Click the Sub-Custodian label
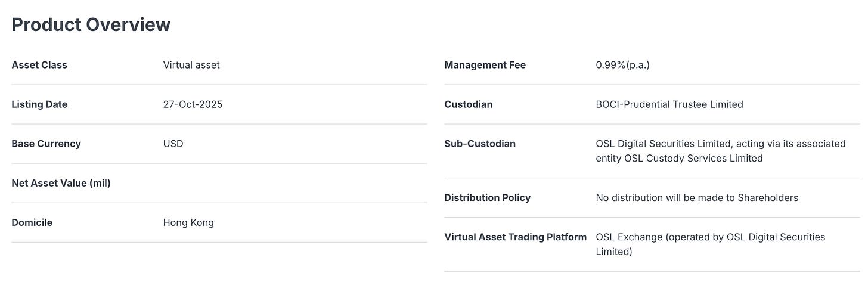Screen dimensions: 868x282 (x=480, y=144)
